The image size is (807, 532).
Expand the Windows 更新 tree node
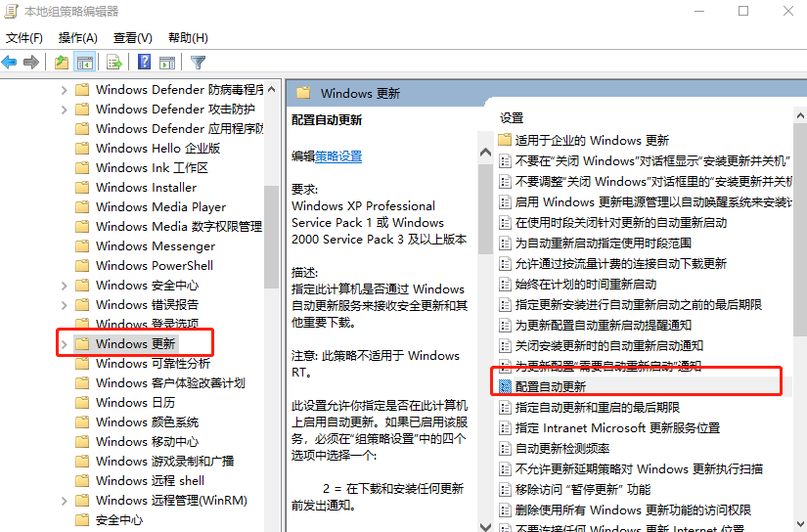pos(65,344)
